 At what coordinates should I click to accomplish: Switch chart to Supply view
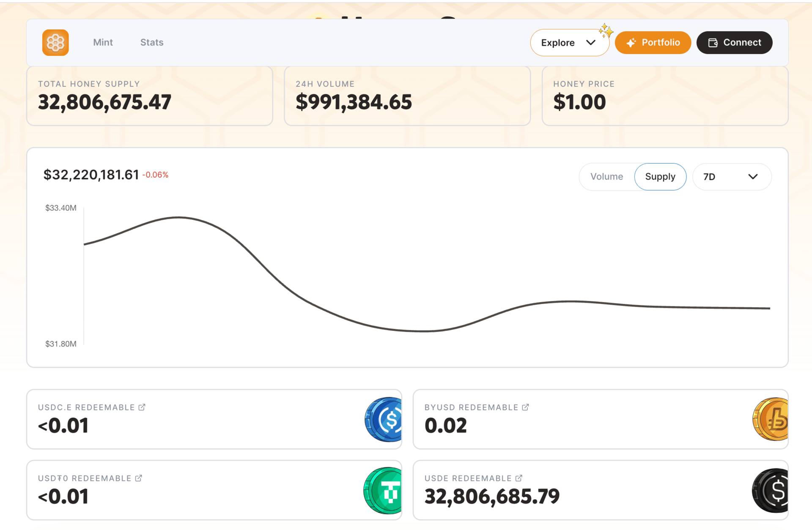pos(660,177)
